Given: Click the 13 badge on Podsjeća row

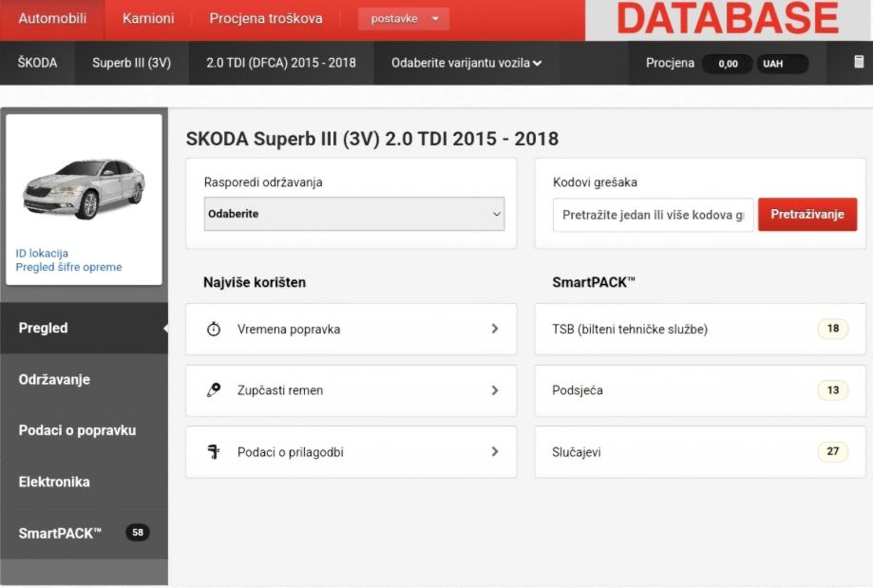Looking at the screenshot, I should (x=833, y=389).
